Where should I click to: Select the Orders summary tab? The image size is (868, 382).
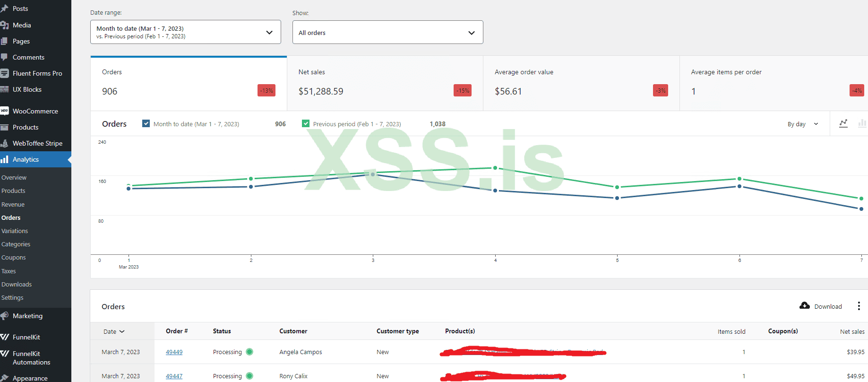tap(189, 84)
